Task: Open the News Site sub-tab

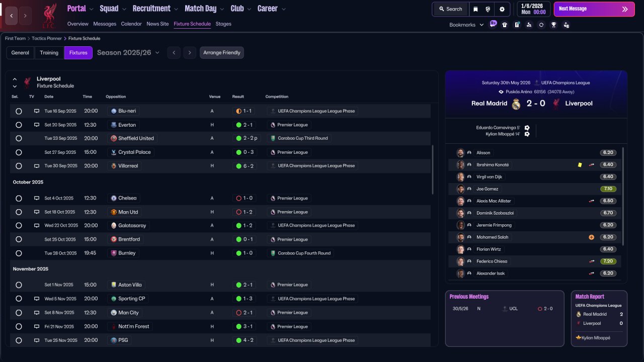Action: [157, 24]
